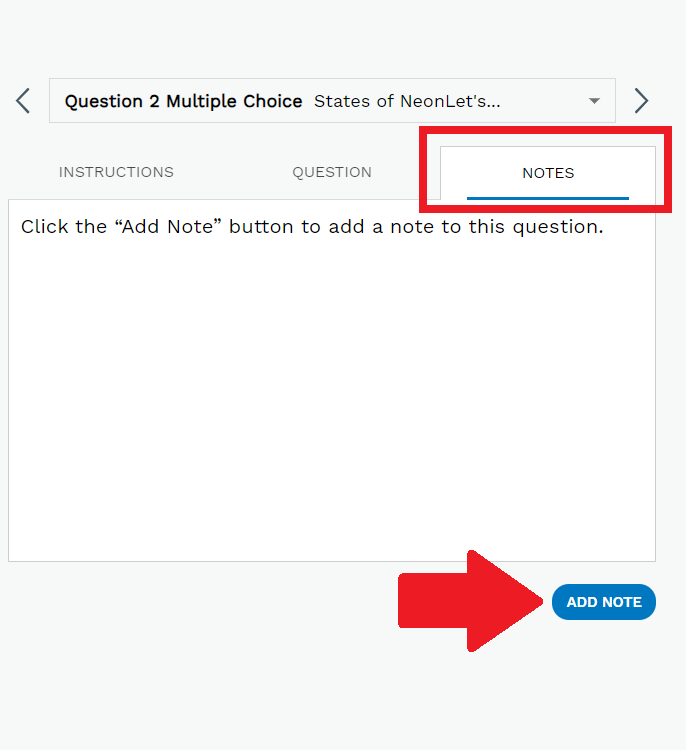Open the INSTRUCTIONS tab label

116,172
